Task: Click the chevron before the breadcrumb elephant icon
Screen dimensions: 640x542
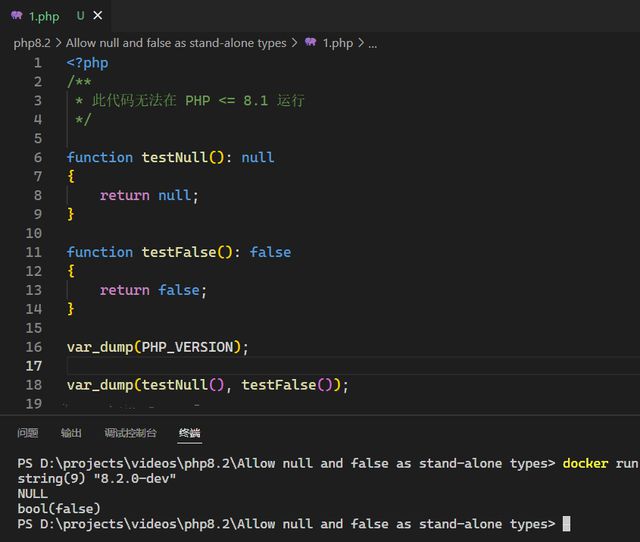Action: pos(294,43)
